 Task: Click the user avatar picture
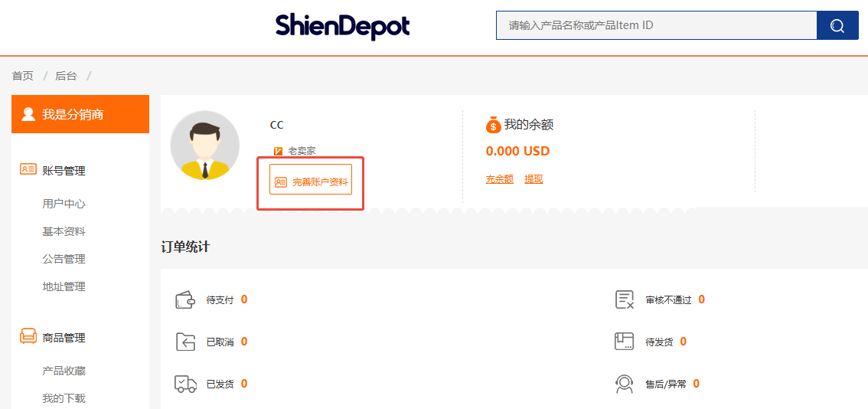coord(204,146)
